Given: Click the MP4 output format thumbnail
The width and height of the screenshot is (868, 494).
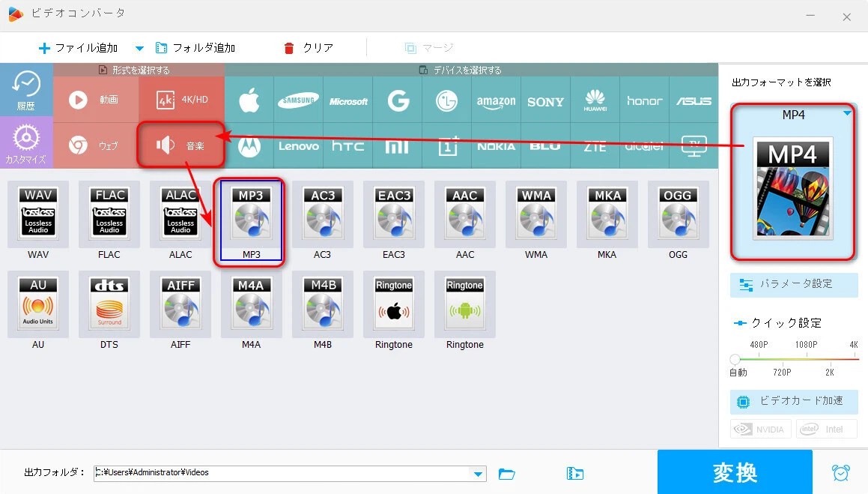Looking at the screenshot, I should tap(792, 188).
